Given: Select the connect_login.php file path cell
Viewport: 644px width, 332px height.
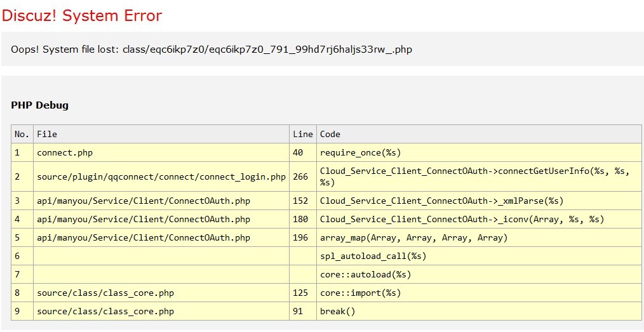Looking at the screenshot, I should tap(161, 176).
